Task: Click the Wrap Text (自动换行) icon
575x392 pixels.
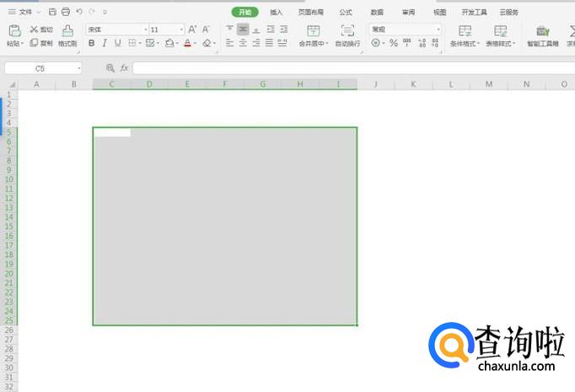Action: coord(347,30)
